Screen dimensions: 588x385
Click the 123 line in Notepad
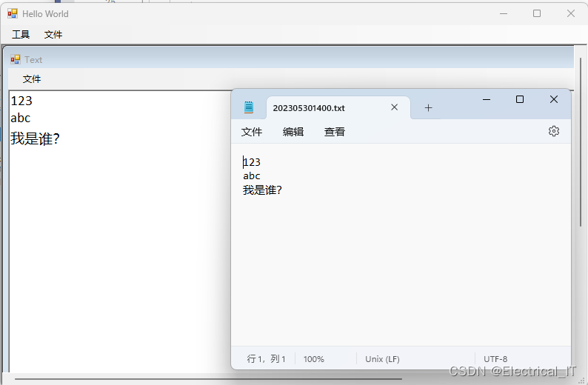252,162
